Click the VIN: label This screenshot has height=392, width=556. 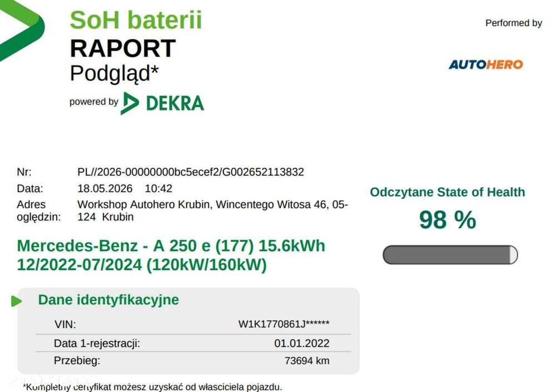click(65, 324)
